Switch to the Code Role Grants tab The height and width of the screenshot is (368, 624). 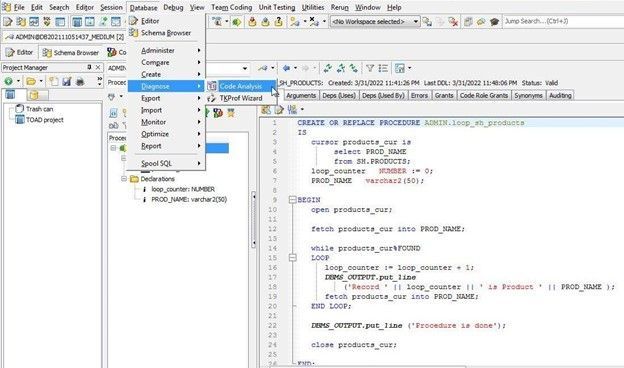click(484, 95)
